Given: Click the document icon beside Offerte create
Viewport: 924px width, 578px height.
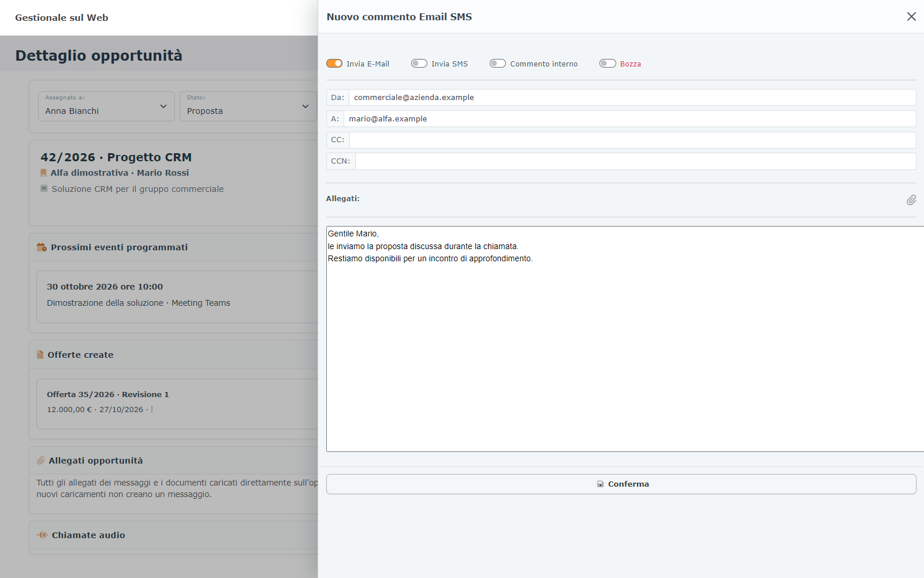Looking at the screenshot, I should click(x=40, y=355).
